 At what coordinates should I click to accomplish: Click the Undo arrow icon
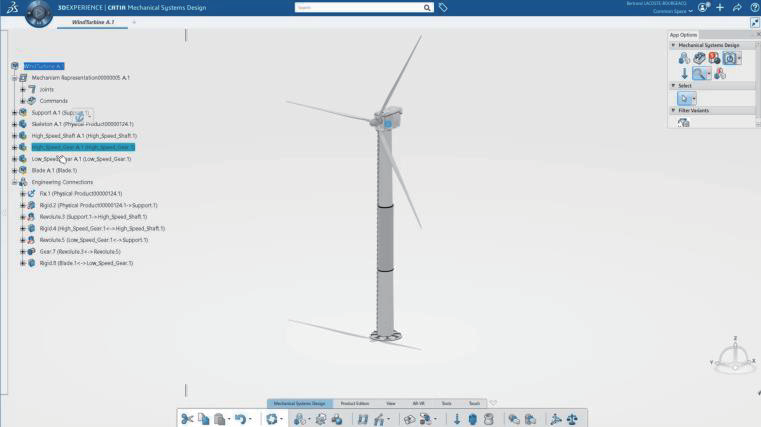point(239,419)
